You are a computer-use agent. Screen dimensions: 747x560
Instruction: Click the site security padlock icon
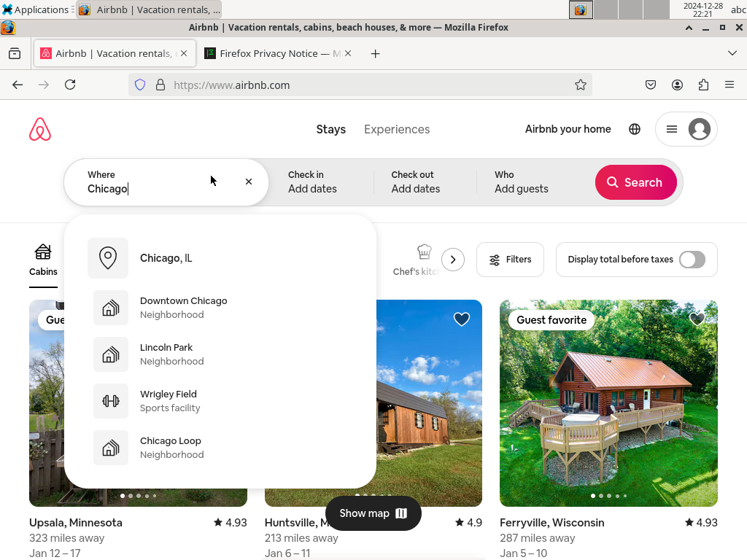point(160,85)
